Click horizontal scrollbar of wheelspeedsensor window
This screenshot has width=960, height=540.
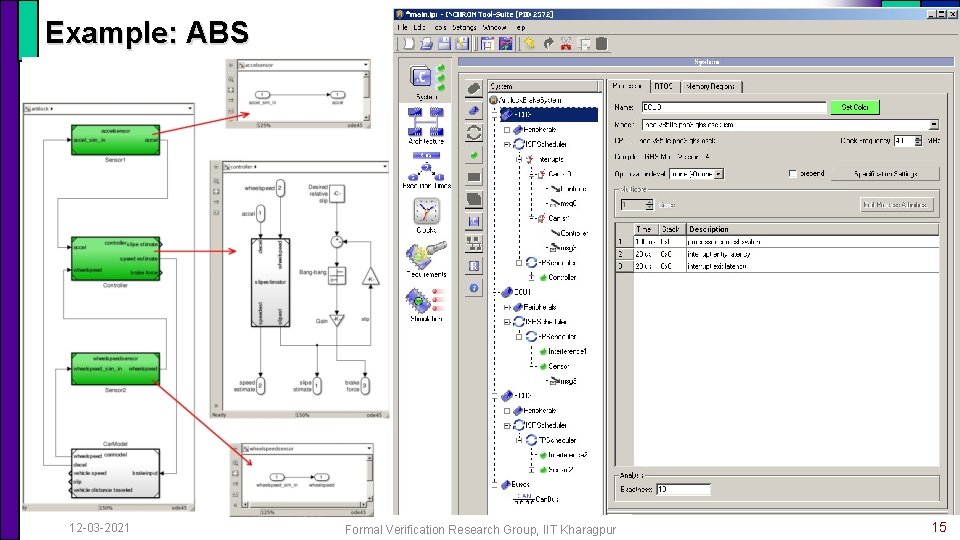[x=304, y=504]
